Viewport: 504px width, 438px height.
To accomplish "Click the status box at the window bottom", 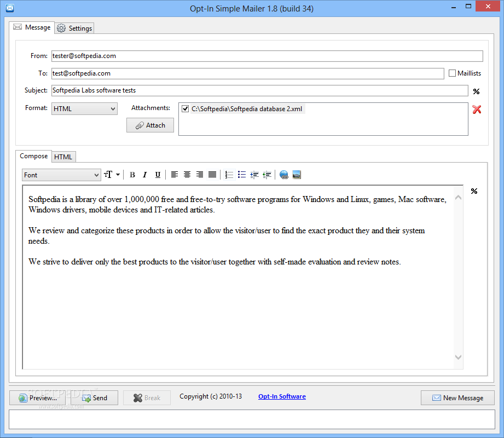I will [x=252, y=419].
